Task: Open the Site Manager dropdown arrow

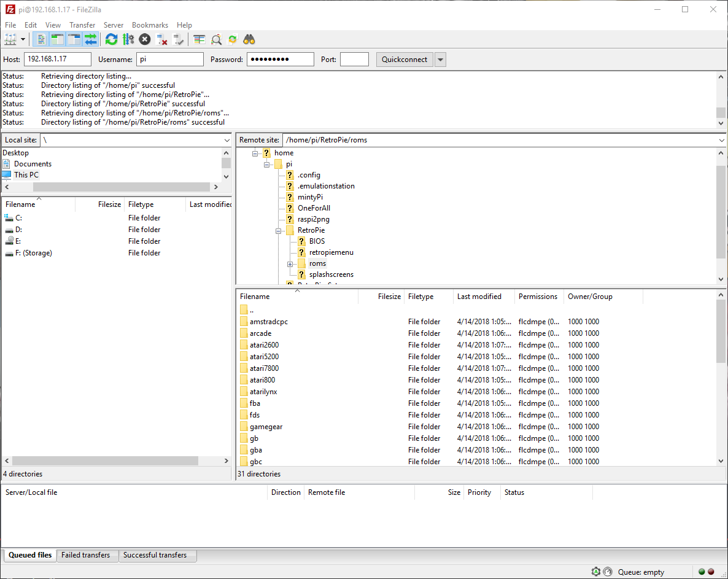Action: [23, 39]
